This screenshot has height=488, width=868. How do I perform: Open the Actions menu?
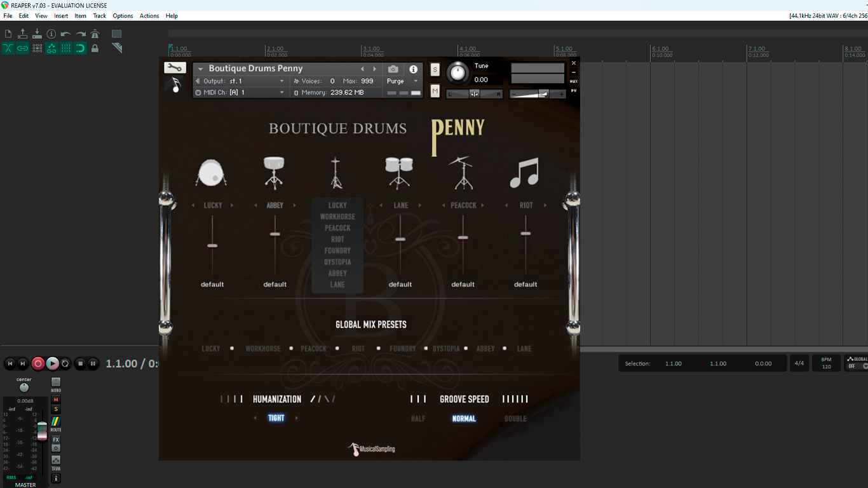pos(149,16)
